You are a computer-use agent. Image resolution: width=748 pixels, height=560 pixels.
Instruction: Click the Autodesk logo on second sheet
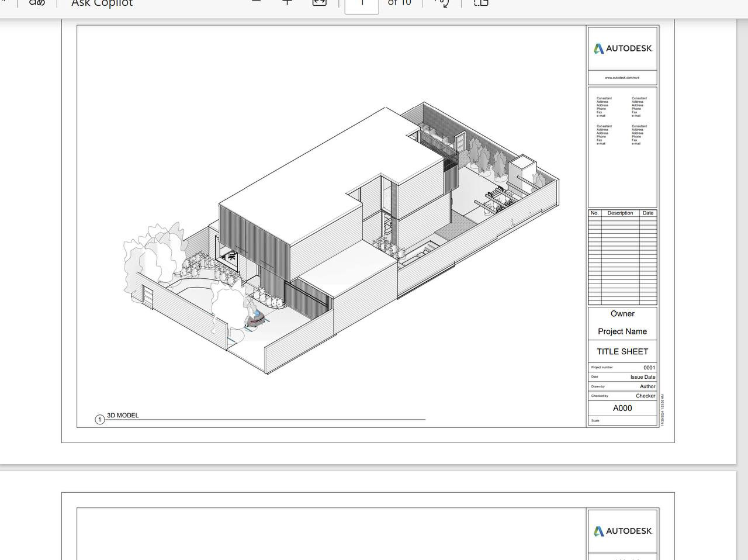(x=623, y=531)
